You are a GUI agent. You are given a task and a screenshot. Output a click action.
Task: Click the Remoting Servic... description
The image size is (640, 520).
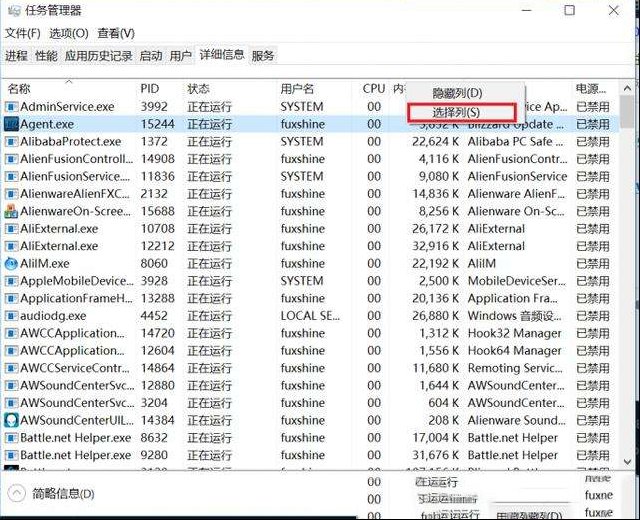(x=515, y=368)
